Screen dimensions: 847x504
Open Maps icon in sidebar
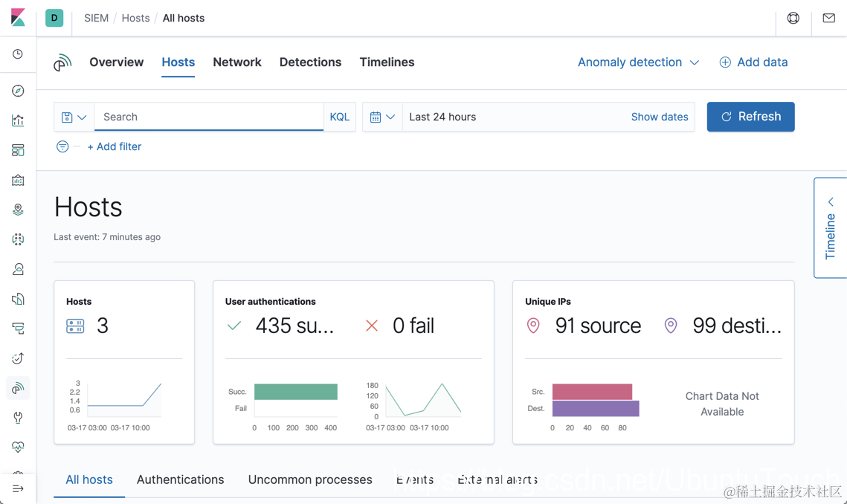(18, 210)
